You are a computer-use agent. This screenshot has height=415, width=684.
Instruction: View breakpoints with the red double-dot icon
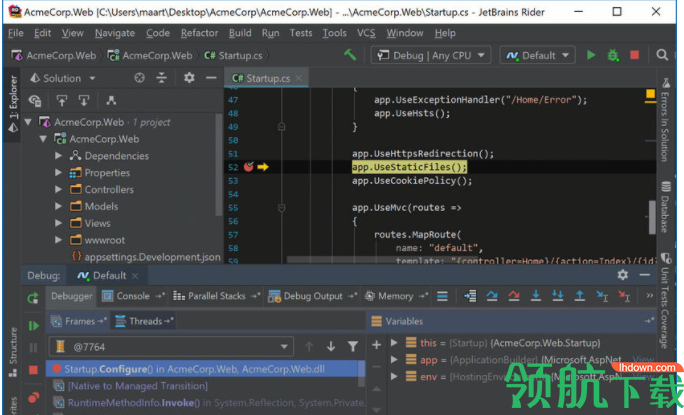click(33, 398)
